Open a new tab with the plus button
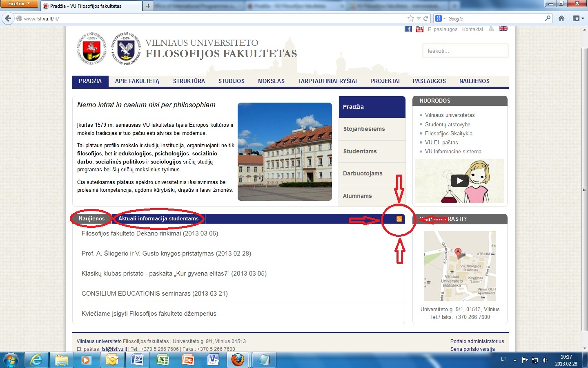Viewport: 588px width, 368px height. pyautogui.click(x=148, y=6)
